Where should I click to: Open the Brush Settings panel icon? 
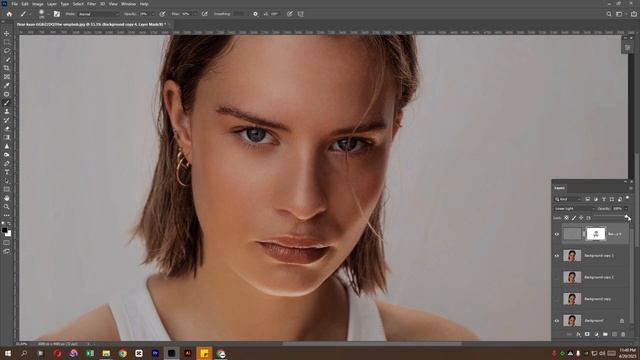click(57, 14)
